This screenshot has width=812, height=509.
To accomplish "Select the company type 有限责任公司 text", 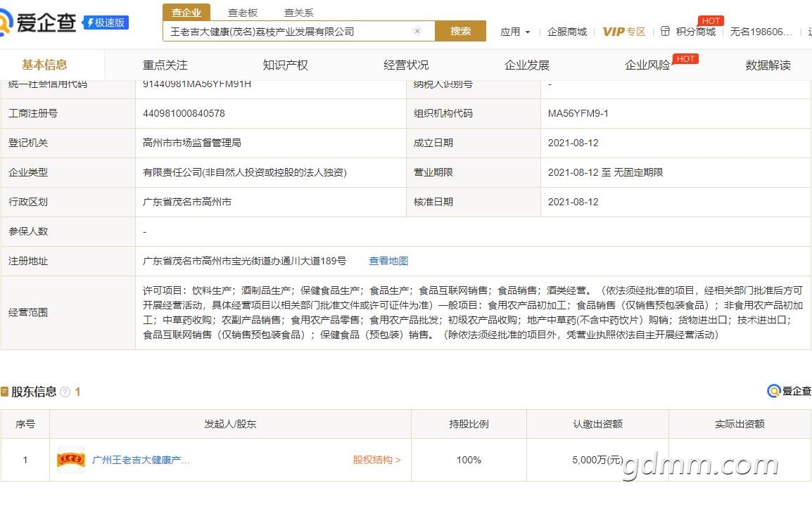I will [x=244, y=172].
